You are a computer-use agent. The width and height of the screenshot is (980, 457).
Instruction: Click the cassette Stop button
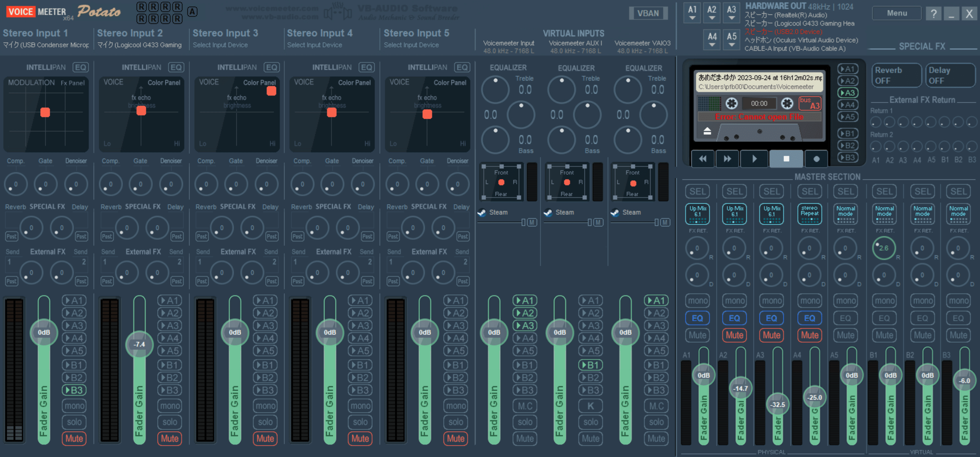(x=786, y=159)
